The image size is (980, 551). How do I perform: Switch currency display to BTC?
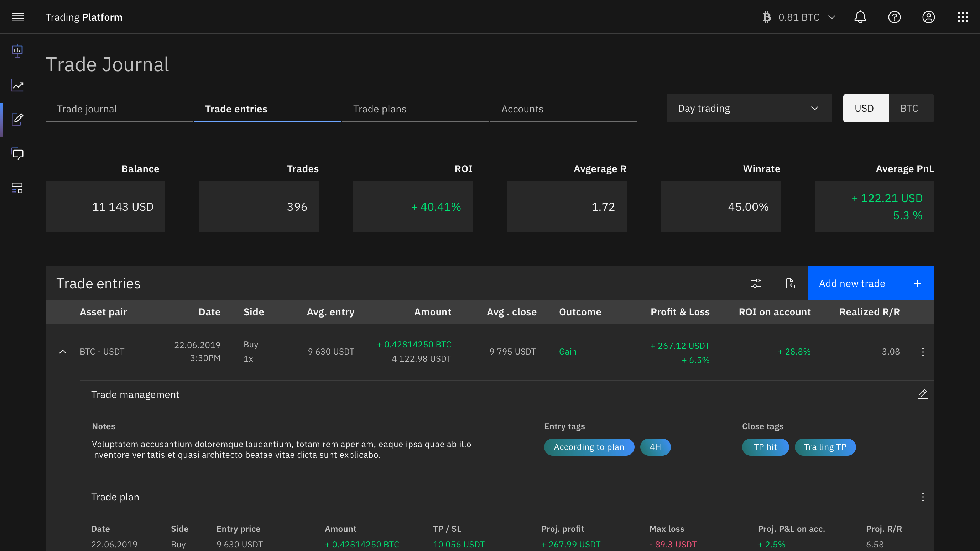click(911, 108)
